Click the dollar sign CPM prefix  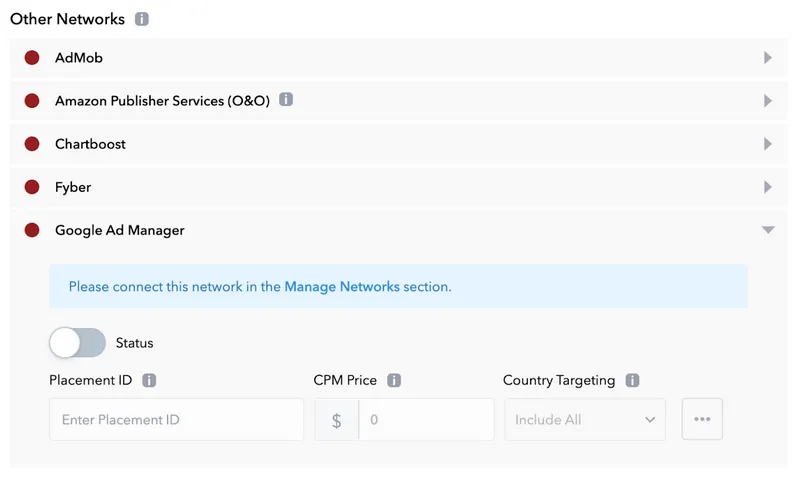[336, 420]
